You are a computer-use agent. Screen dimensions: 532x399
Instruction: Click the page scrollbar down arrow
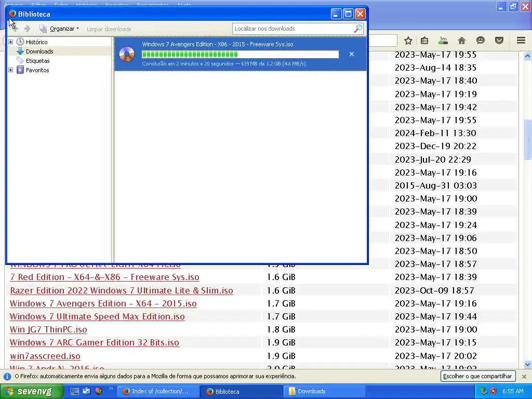coord(527,365)
